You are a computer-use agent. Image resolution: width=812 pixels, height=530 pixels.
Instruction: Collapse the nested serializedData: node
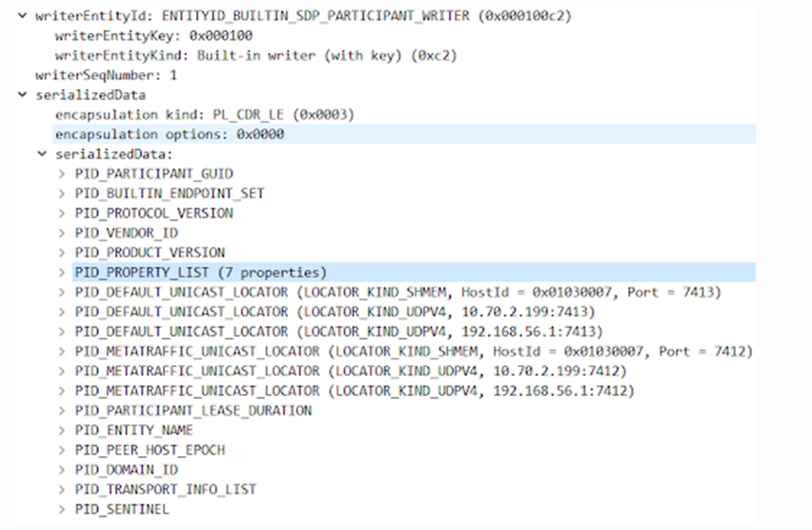click(x=41, y=155)
